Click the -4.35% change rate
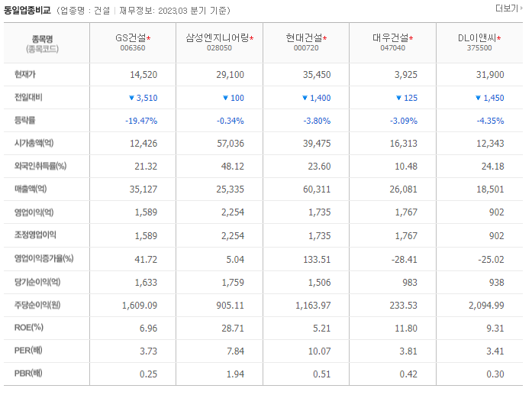The image size is (532, 395). [x=490, y=121]
